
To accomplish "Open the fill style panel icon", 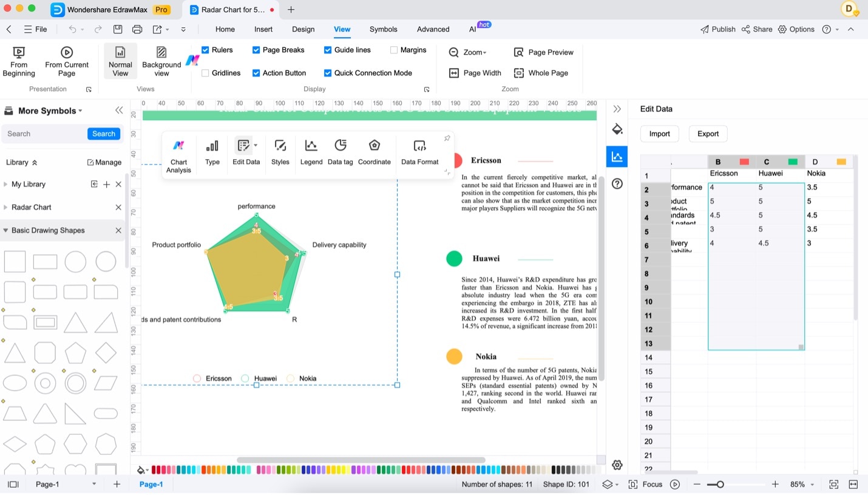I will coord(617,129).
